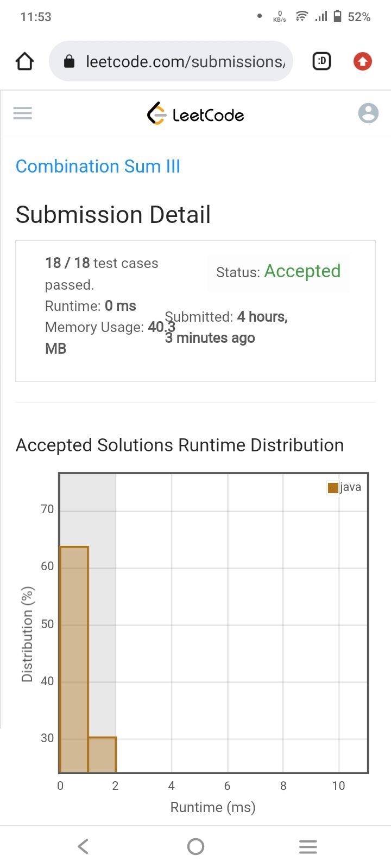Tap the lock icon in address bar
Viewport: 391px width, 868px height.
[69, 61]
